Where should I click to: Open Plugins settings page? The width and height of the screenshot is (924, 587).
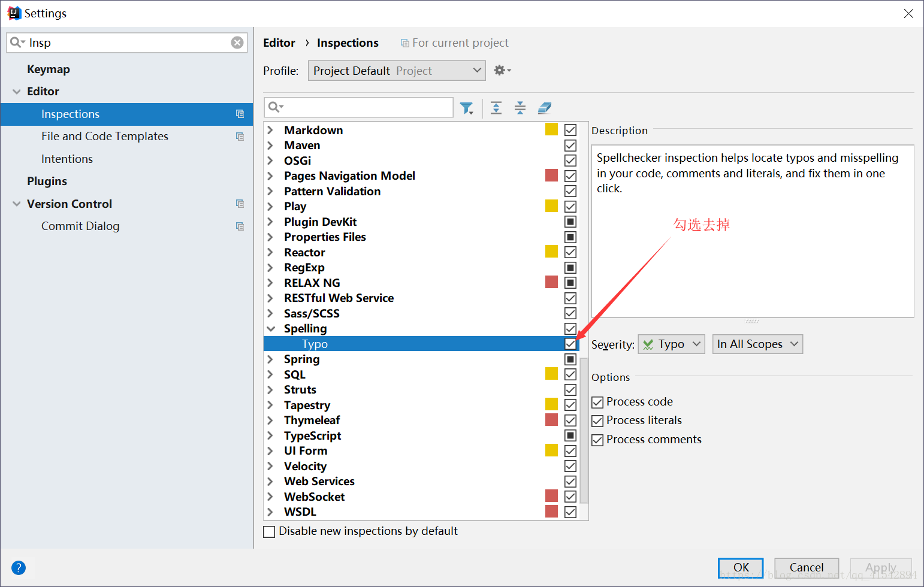[47, 181]
